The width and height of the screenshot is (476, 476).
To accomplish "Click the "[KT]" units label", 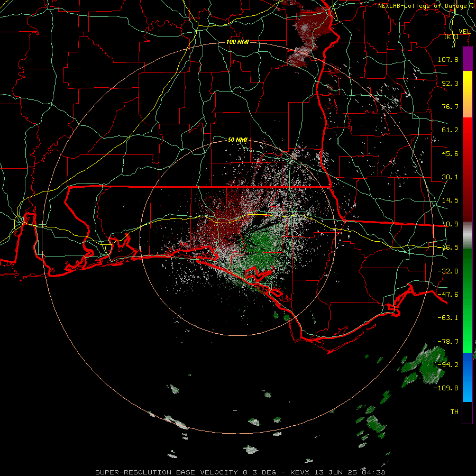I will (x=452, y=36).
